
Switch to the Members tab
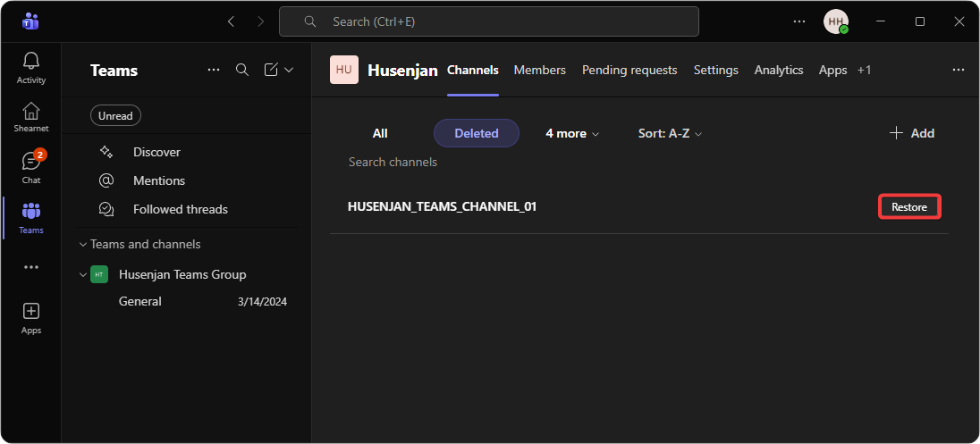pyautogui.click(x=539, y=70)
